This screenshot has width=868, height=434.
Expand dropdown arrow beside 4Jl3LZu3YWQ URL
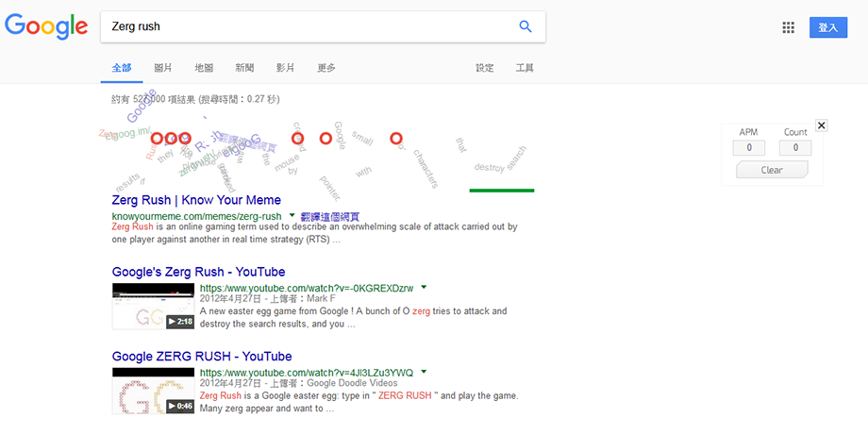coord(424,371)
